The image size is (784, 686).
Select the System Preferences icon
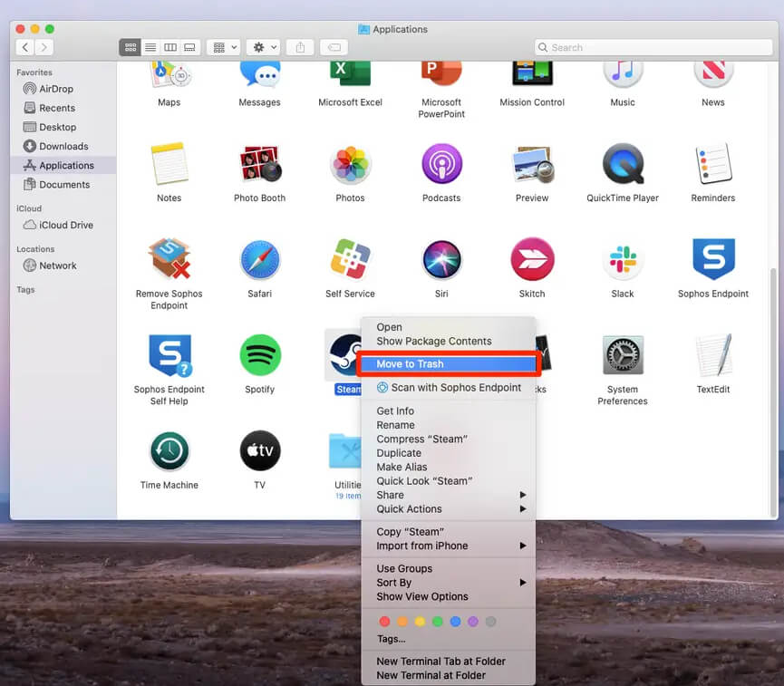point(623,355)
